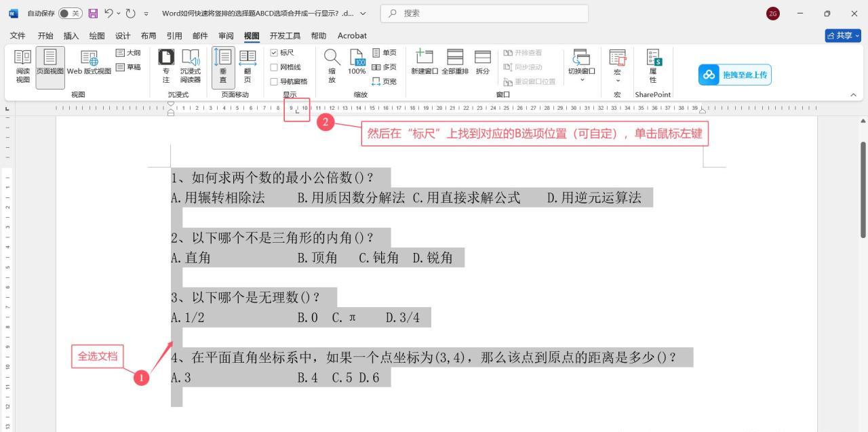The image size is (868, 432).
Task: Open the Help (帮助) tab
Action: click(x=318, y=36)
